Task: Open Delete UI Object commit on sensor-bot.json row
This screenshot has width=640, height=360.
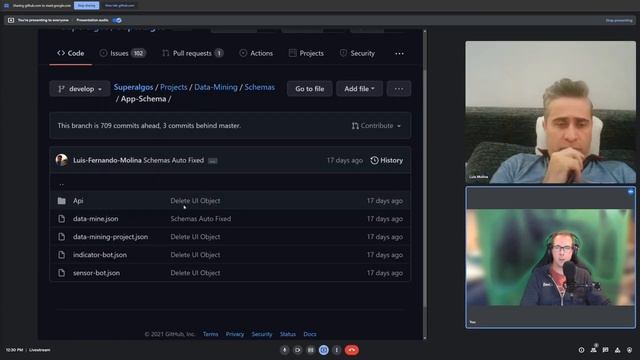Action: [195, 273]
